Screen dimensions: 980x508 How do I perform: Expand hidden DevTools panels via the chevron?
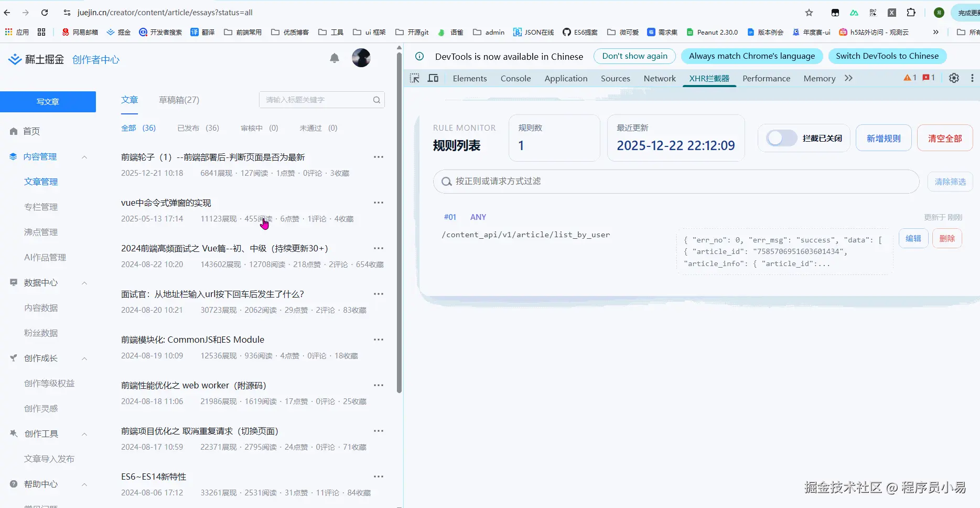pyautogui.click(x=848, y=78)
